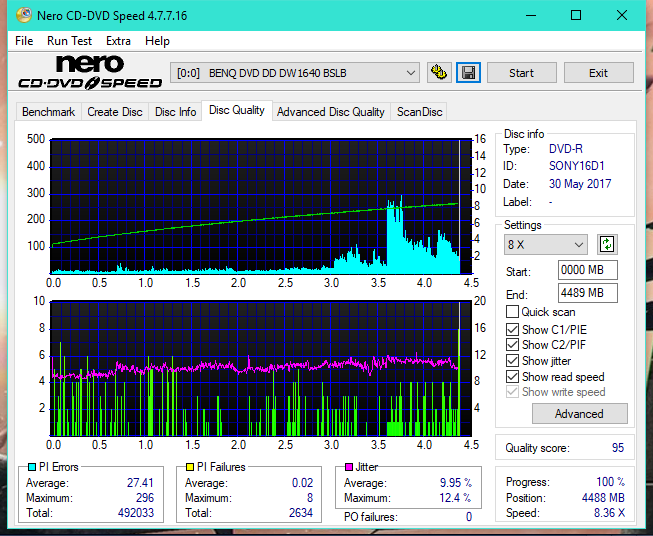Toggle Show C1/PIE checkbox
The height and width of the screenshot is (536, 653).
click(512, 329)
